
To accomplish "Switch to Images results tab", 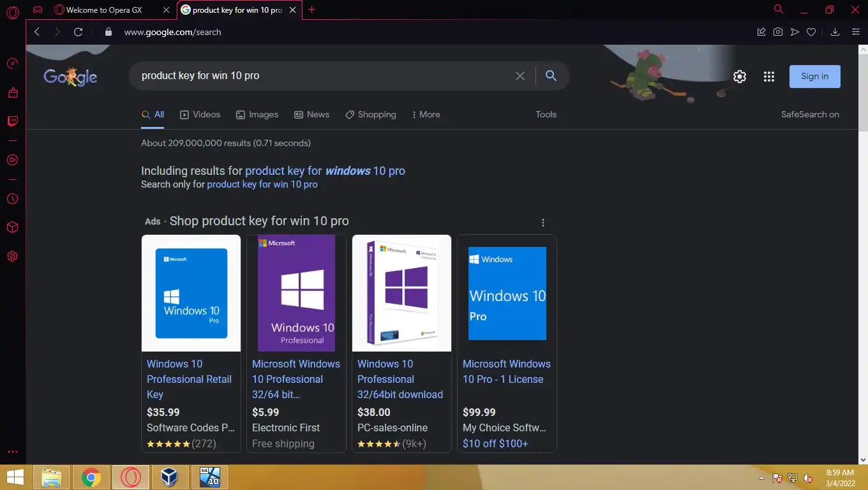I will pos(257,115).
